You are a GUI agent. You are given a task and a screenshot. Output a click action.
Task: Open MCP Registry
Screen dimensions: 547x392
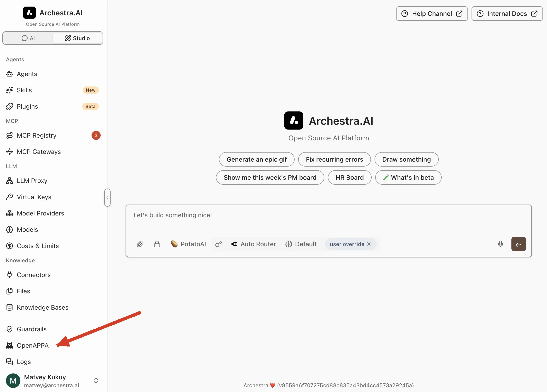click(x=53, y=135)
